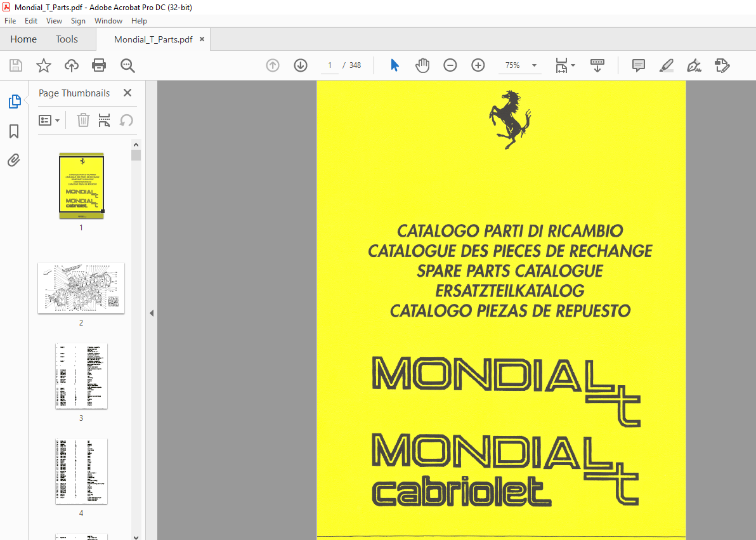756x540 pixels.
Task: Open the Fill & Sign pen tool
Action: tap(694, 65)
